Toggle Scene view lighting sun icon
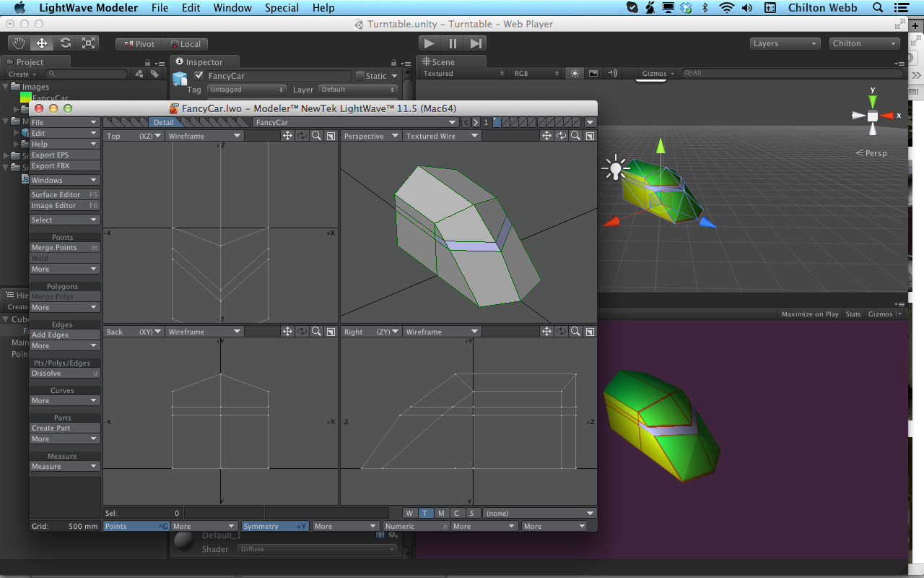The height and width of the screenshot is (578, 924). 575,73
